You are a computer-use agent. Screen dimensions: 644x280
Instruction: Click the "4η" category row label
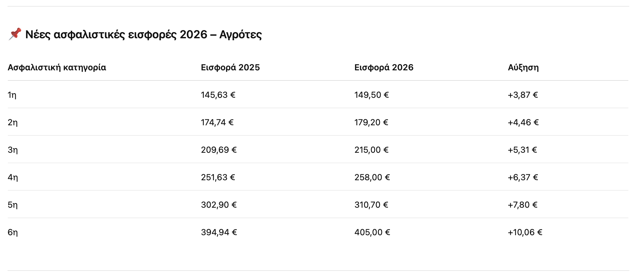(13, 177)
